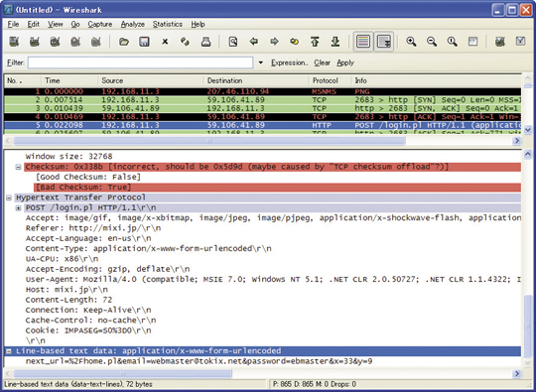The width and height of the screenshot is (536, 392).
Task: Start a new live capture icon
Action: [55, 42]
